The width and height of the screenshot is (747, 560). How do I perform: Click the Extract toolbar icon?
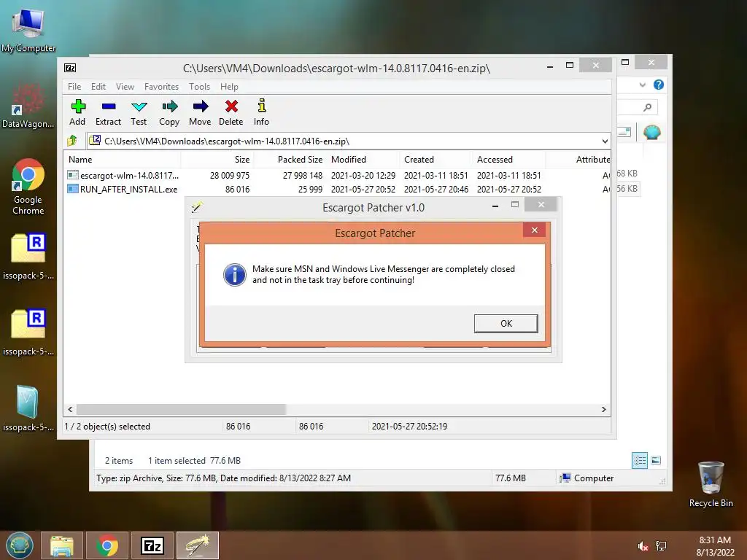(108, 113)
